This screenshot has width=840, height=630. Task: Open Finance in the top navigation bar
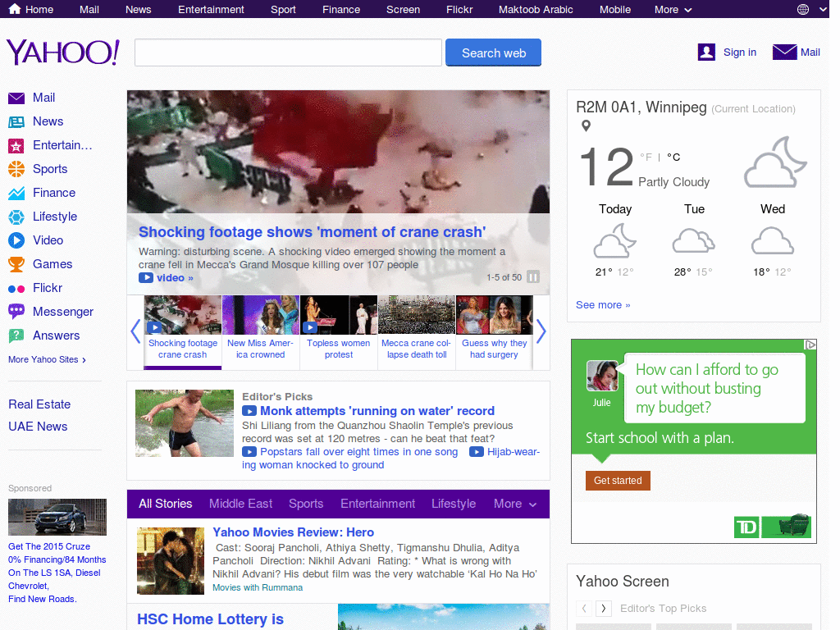[340, 10]
